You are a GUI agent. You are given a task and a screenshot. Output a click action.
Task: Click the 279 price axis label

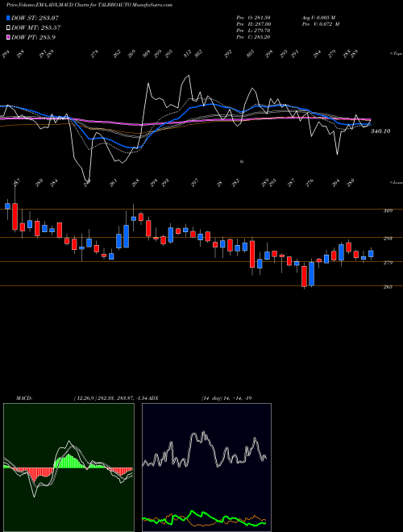click(x=388, y=263)
